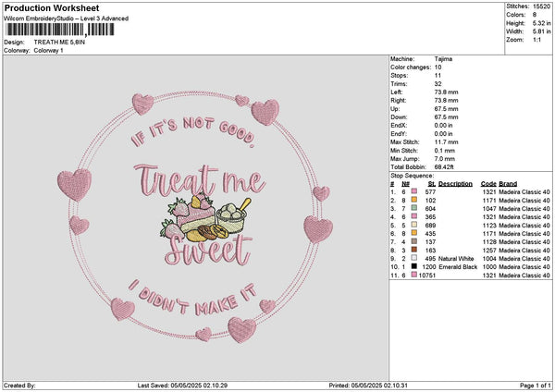
Task: Click the 'Colorway 1' value
Action: pos(48,51)
